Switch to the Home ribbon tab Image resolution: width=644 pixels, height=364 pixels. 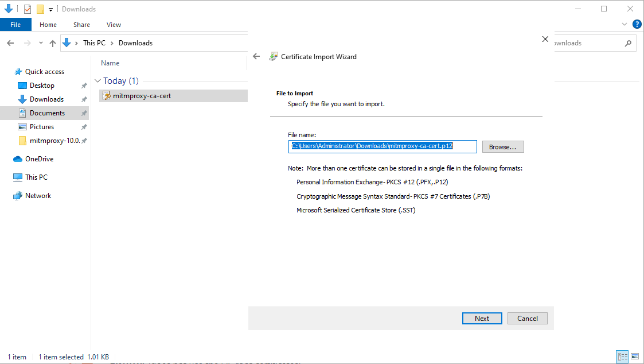point(48,25)
